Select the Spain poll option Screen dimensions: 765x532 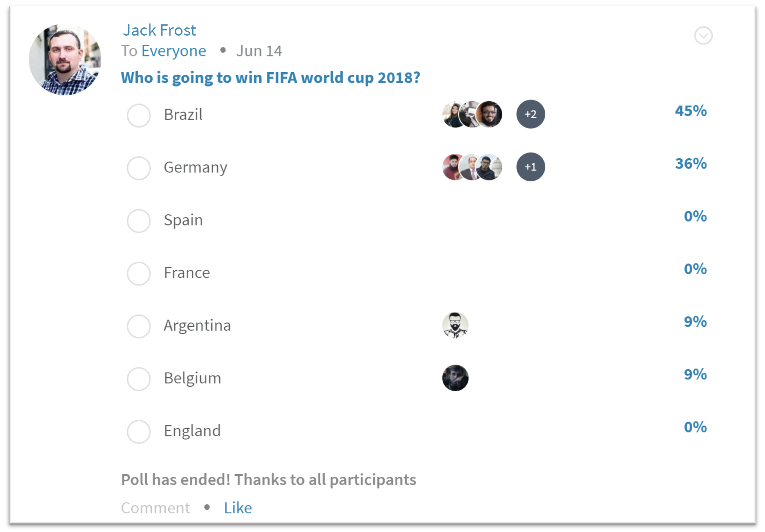(138, 221)
